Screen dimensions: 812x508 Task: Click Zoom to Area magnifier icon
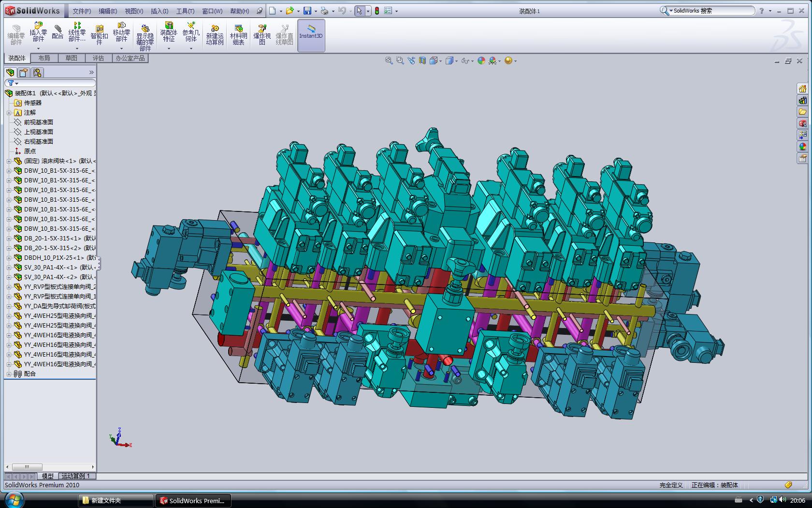tap(400, 60)
